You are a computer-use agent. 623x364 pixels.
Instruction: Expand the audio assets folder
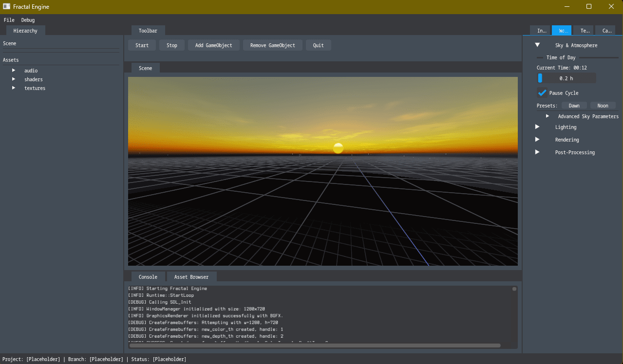coord(14,71)
